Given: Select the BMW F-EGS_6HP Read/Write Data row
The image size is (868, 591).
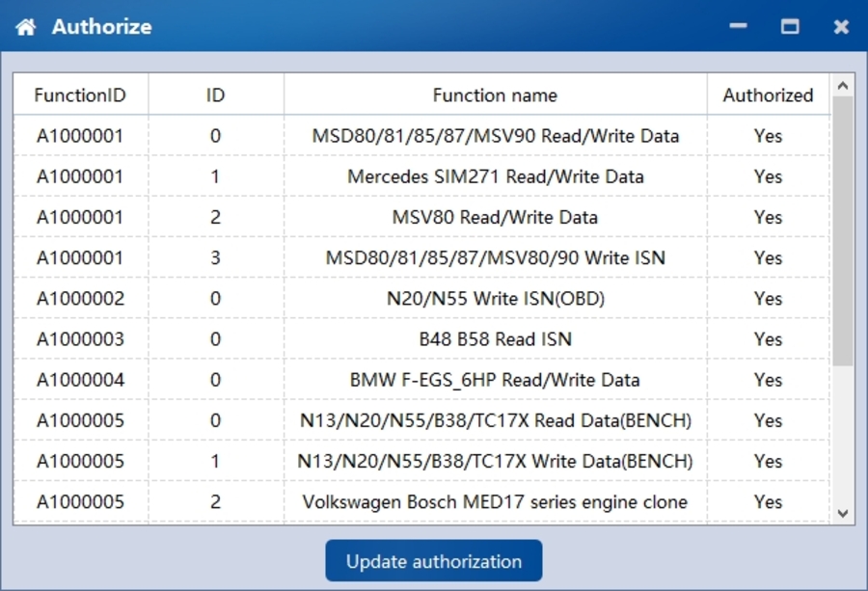Looking at the screenshot, I should [495, 380].
